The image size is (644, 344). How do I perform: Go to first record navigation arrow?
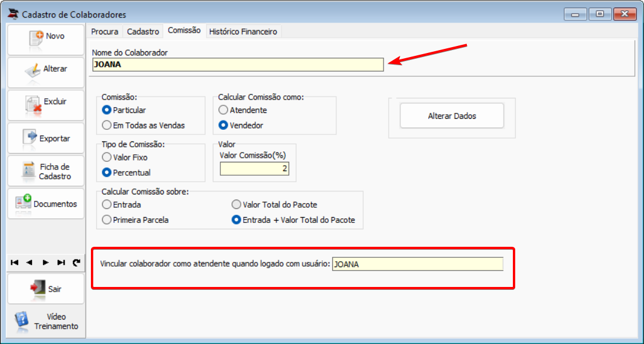[15, 263]
